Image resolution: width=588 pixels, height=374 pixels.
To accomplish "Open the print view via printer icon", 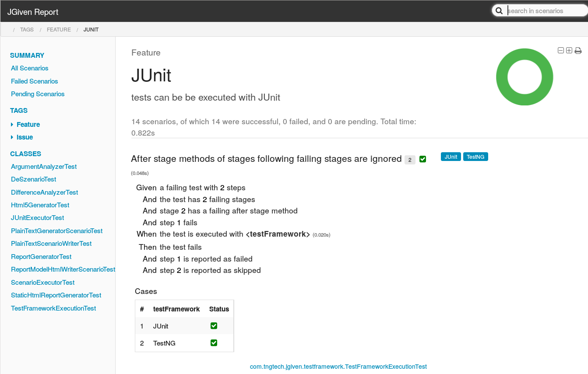I will click(x=578, y=50).
